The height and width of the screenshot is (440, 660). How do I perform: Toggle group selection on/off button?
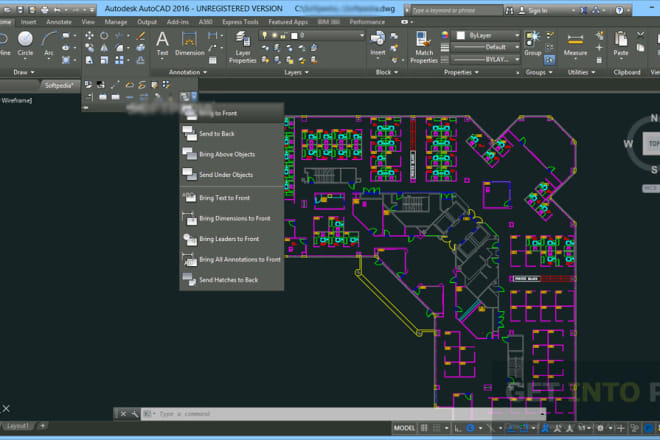click(x=549, y=60)
